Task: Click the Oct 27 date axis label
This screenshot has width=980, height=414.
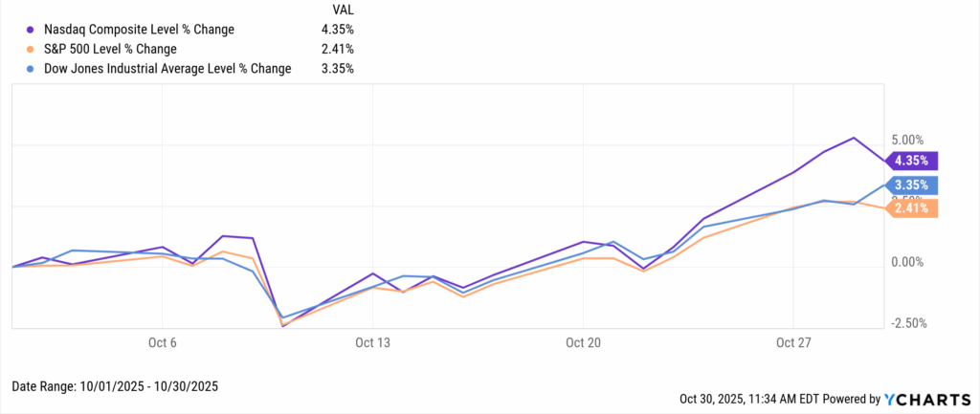Action: coord(792,341)
